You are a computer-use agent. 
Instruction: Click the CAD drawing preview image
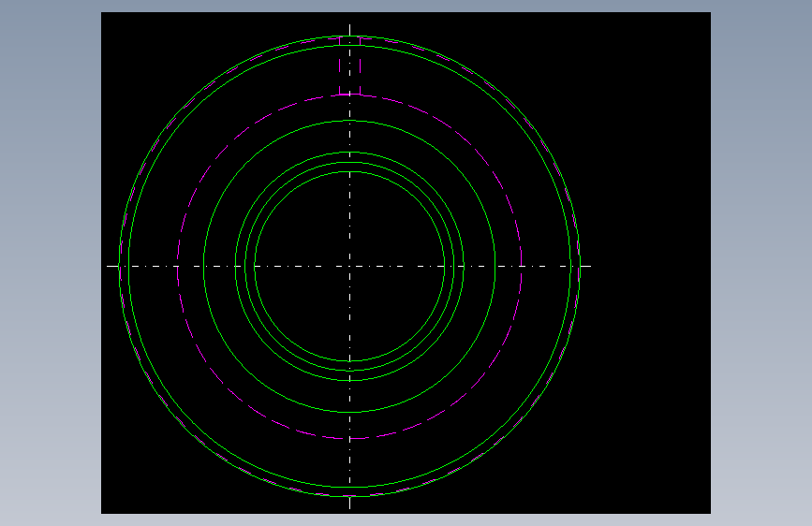406,263
